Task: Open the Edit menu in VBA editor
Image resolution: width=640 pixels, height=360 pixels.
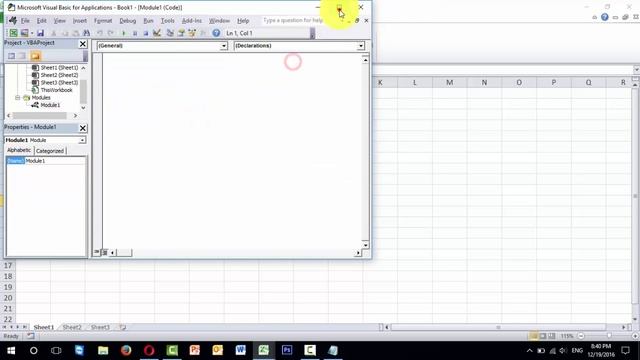Action: tap(42, 20)
